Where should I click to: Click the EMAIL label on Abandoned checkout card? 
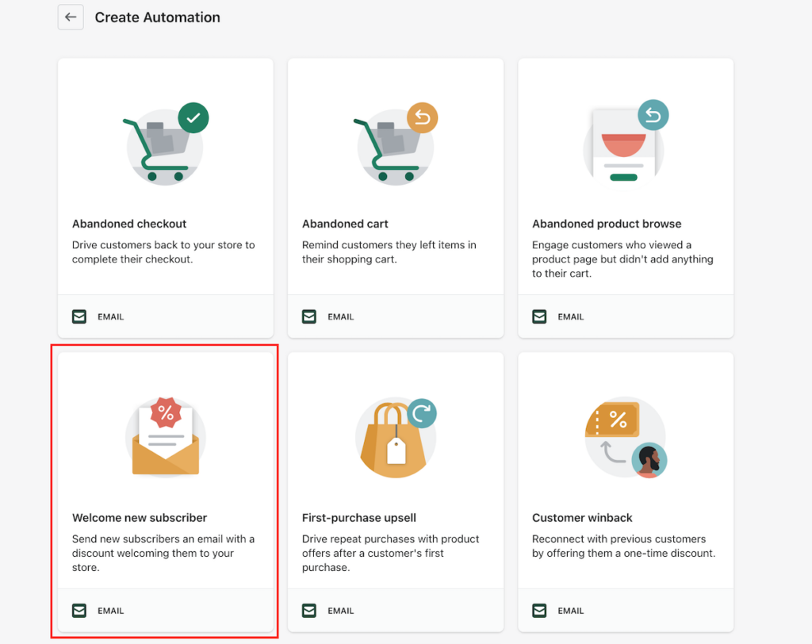point(111,316)
